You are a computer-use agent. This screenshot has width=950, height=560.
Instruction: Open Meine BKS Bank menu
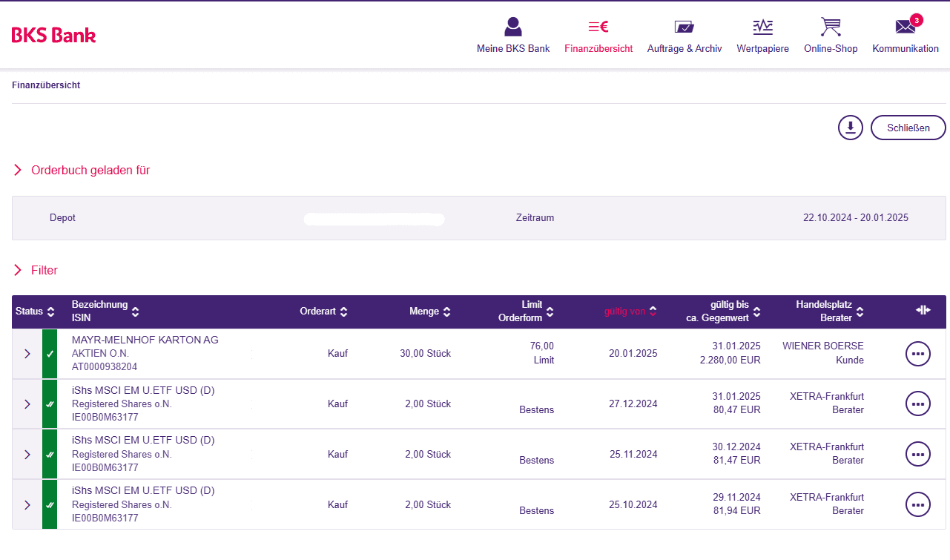(513, 36)
